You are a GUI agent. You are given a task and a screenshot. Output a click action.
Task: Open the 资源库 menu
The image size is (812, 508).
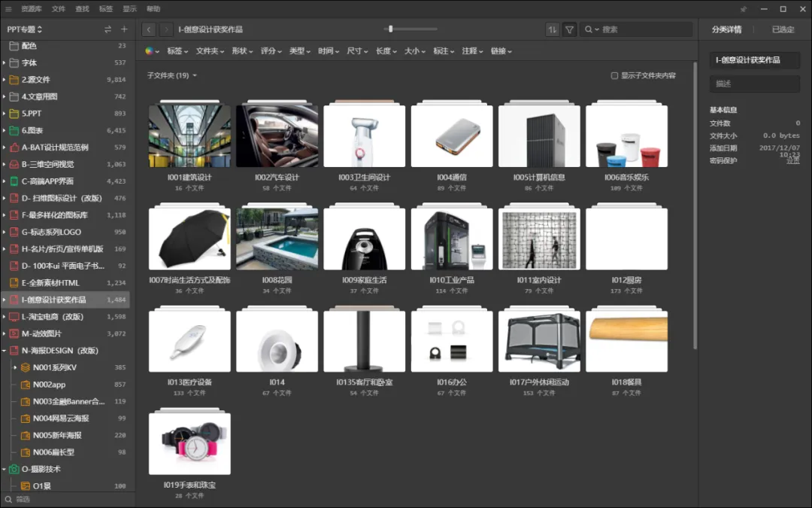coord(32,9)
